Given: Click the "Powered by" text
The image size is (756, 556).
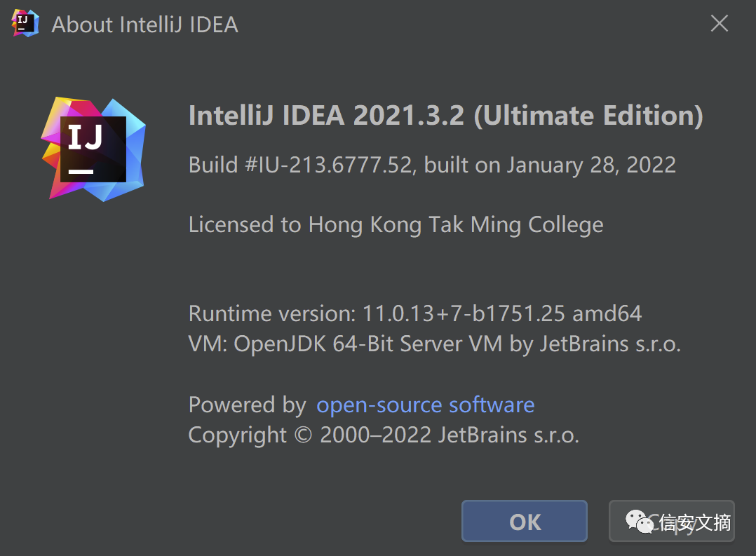Looking at the screenshot, I should [x=247, y=405].
